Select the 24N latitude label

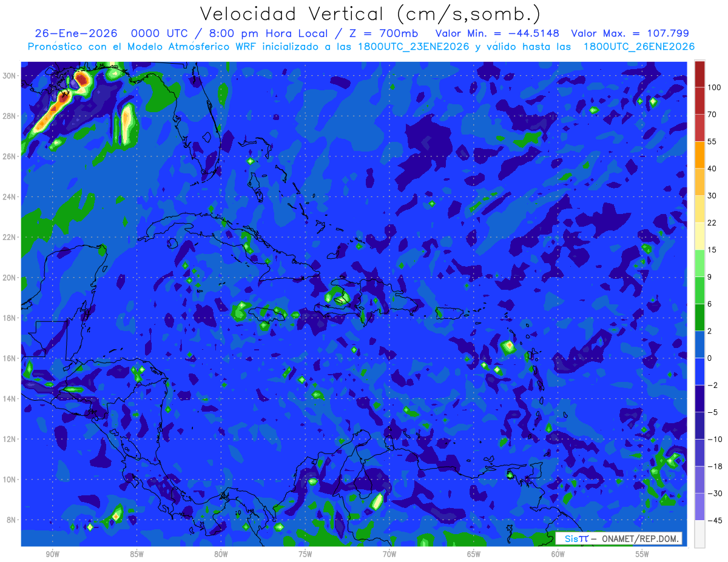click(10, 196)
